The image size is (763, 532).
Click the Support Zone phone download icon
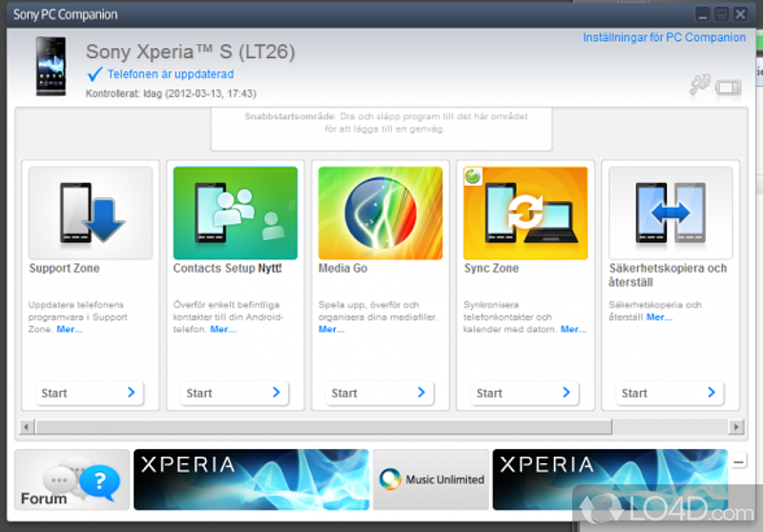point(91,213)
